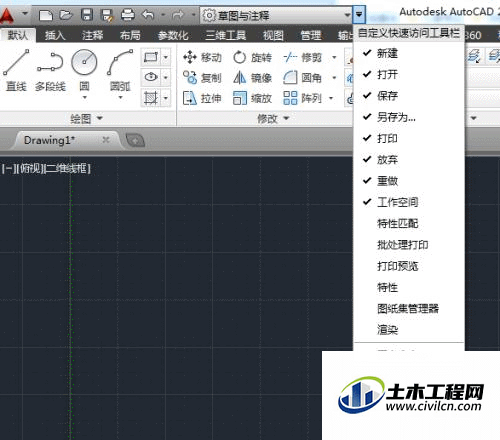Image resolution: width=500 pixels, height=440 pixels.
Task: Select the 缩放 scale tool
Action: pos(252,98)
